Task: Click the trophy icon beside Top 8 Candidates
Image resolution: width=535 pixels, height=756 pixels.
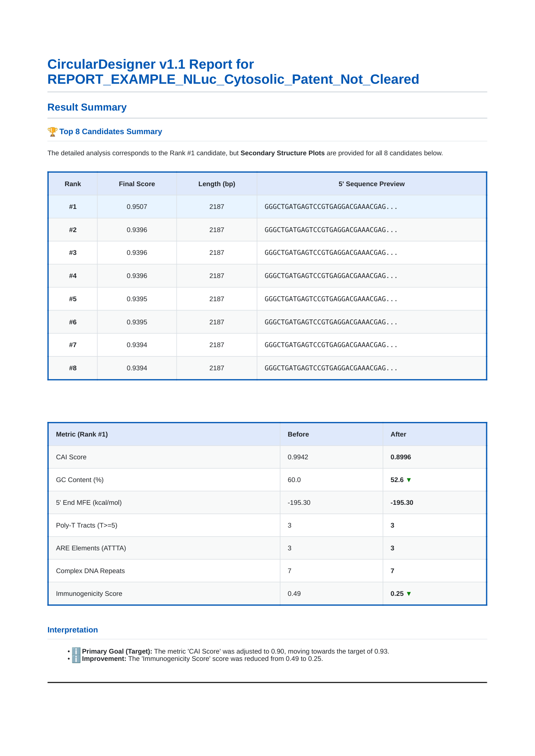Action: [x=52, y=132]
